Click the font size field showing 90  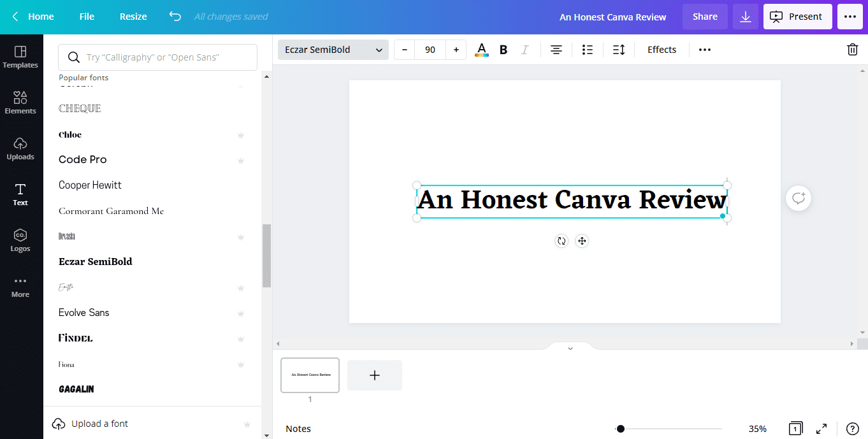[x=430, y=50]
